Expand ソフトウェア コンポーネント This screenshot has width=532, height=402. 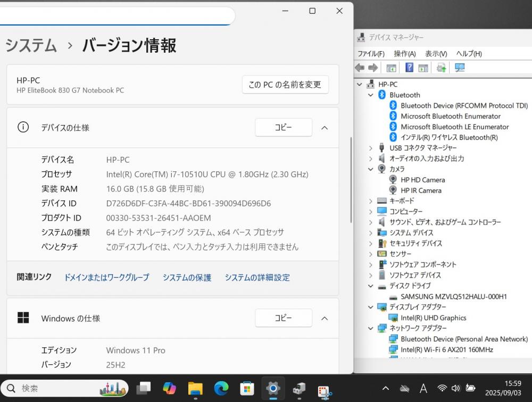[370, 265]
